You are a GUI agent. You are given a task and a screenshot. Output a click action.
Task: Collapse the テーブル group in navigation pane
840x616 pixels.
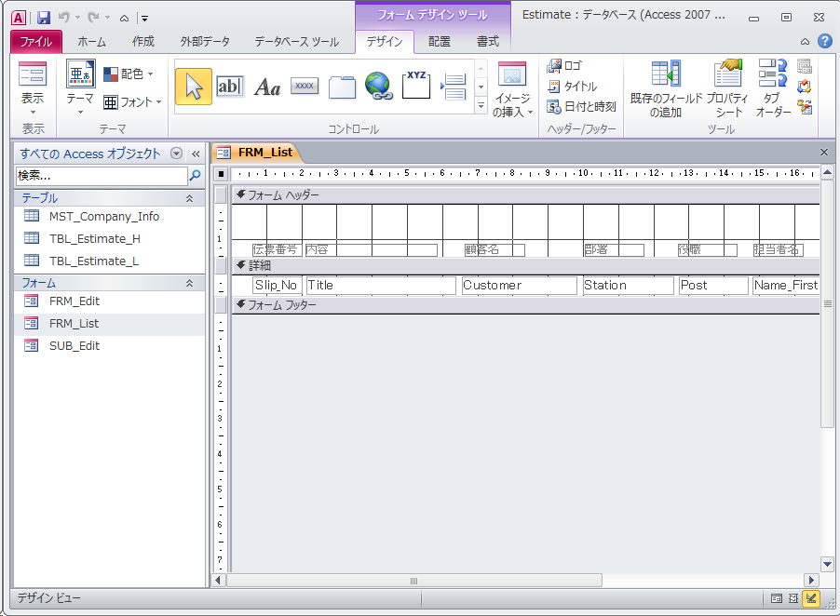(189, 198)
